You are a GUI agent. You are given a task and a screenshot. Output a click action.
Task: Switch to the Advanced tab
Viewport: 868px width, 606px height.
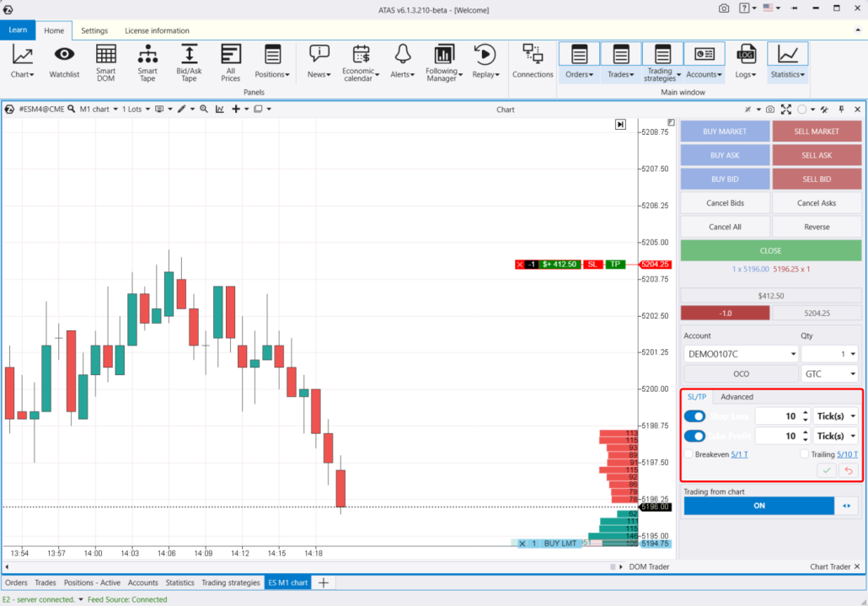(737, 397)
